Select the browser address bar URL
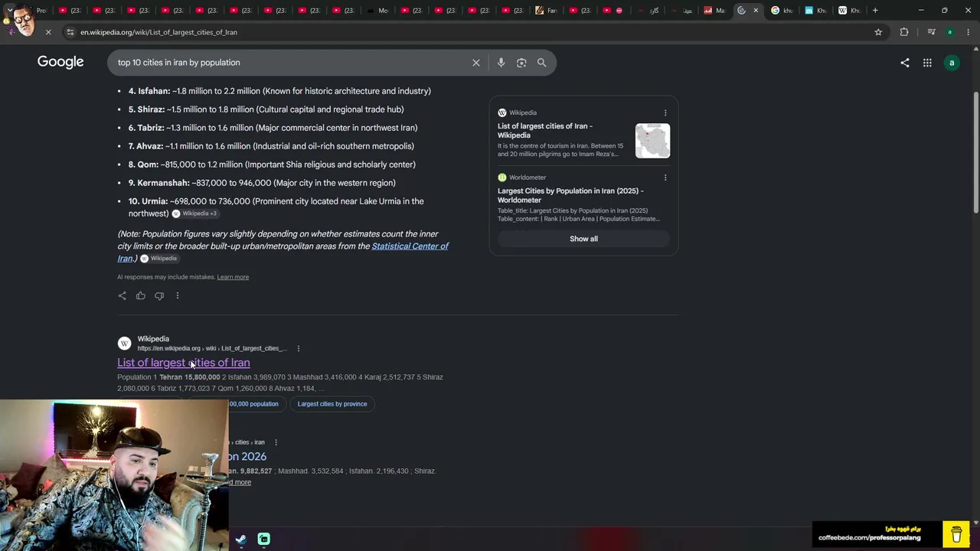 [x=158, y=32]
